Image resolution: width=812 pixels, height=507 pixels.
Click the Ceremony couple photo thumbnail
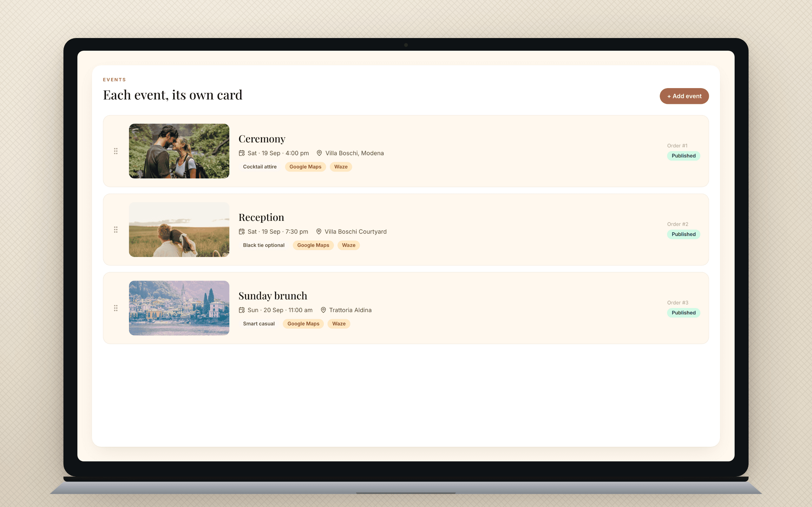pyautogui.click(x=179, y=151)
